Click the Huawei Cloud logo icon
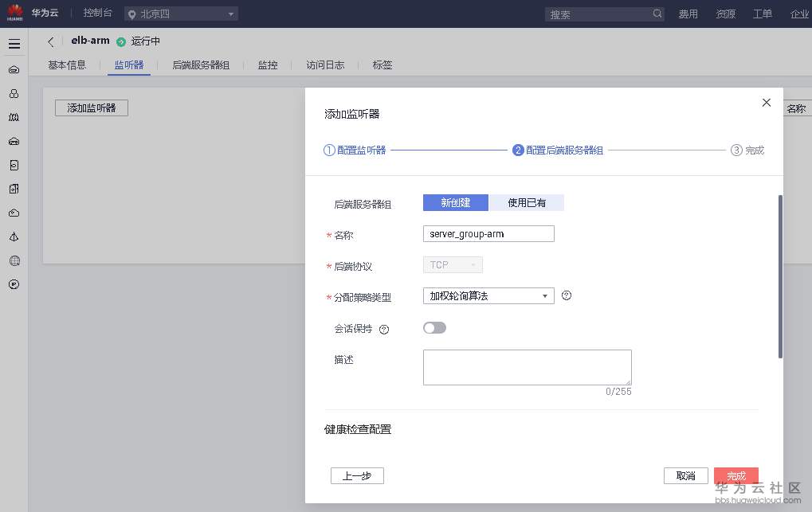This screenshot has width=812, height=512. pos(14,13)
